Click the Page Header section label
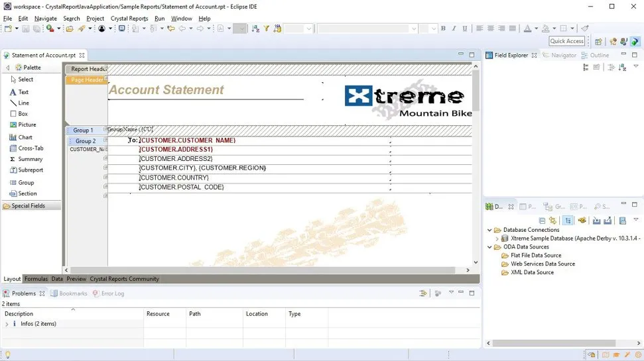644x361 pixels. [x=87, y=80]
